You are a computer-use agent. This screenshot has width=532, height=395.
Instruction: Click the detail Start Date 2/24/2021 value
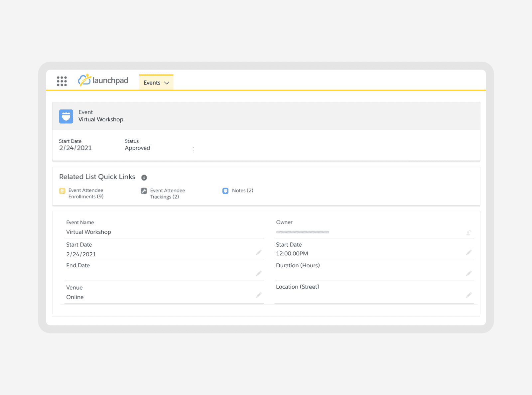pos(81,254)
